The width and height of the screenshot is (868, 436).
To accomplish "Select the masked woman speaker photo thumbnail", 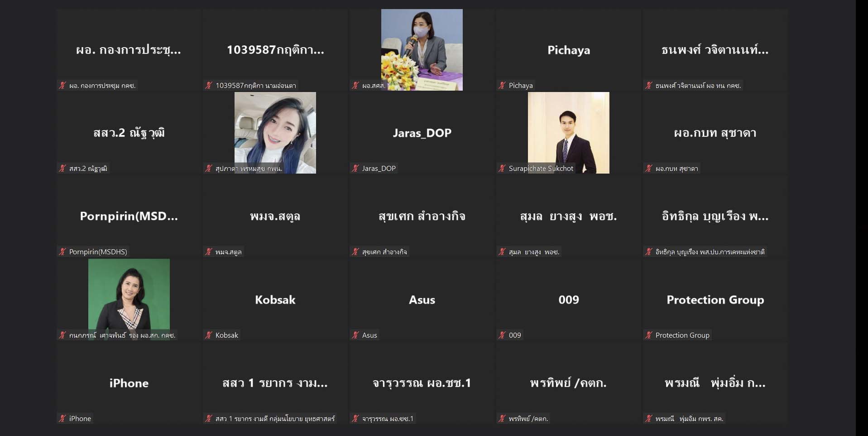I will click(422, 50).
